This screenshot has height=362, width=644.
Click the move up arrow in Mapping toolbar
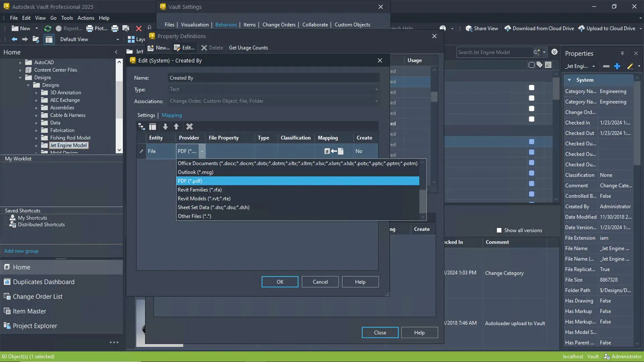pyautogui.click(x=176, y=126)
